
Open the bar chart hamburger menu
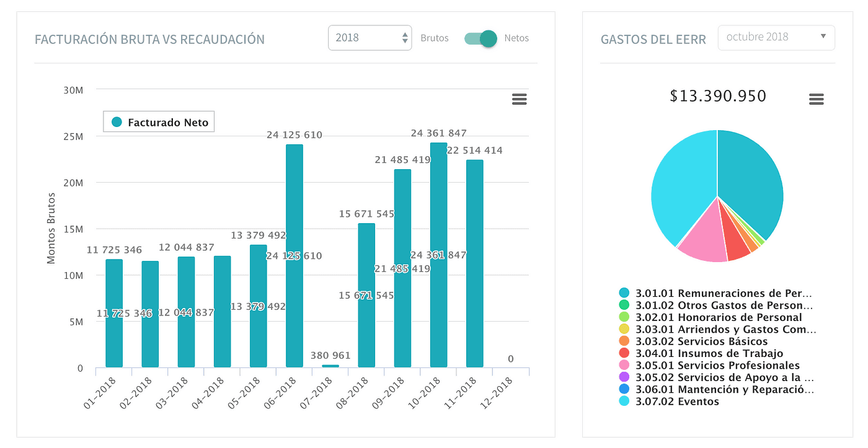[x=519, y=99]
